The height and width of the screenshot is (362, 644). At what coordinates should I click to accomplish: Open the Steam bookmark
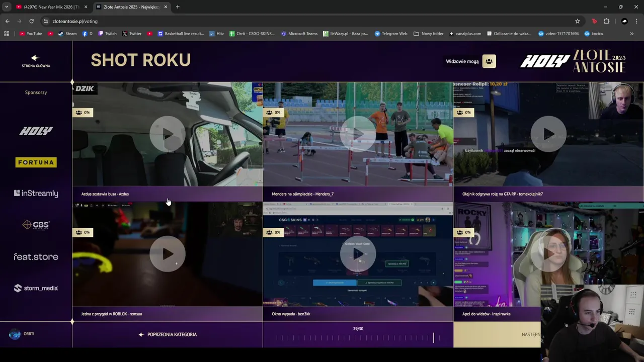click(67, 34)
